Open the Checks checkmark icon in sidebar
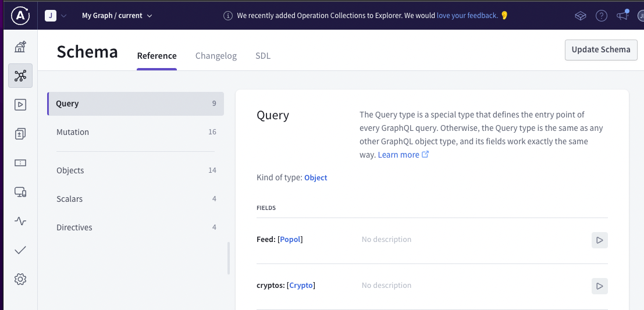Viewport: 644px width, 310px height. tap(20, 250)
